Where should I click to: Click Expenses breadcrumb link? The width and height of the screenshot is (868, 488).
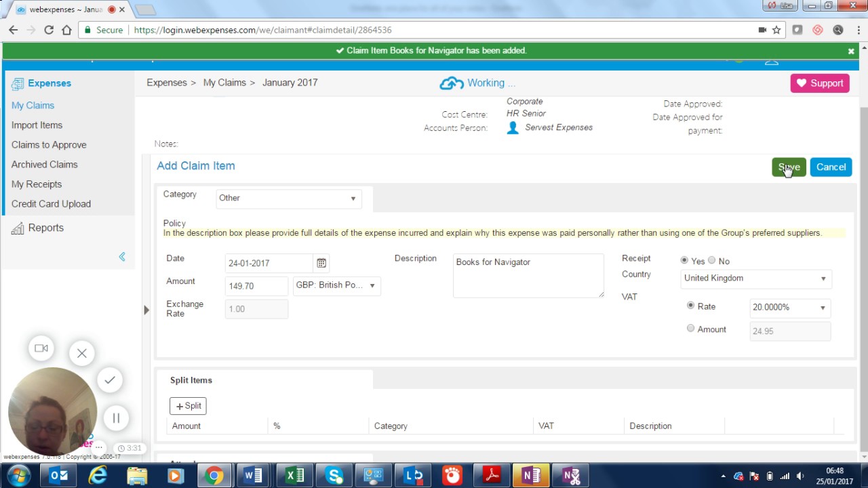coord(167,83)
